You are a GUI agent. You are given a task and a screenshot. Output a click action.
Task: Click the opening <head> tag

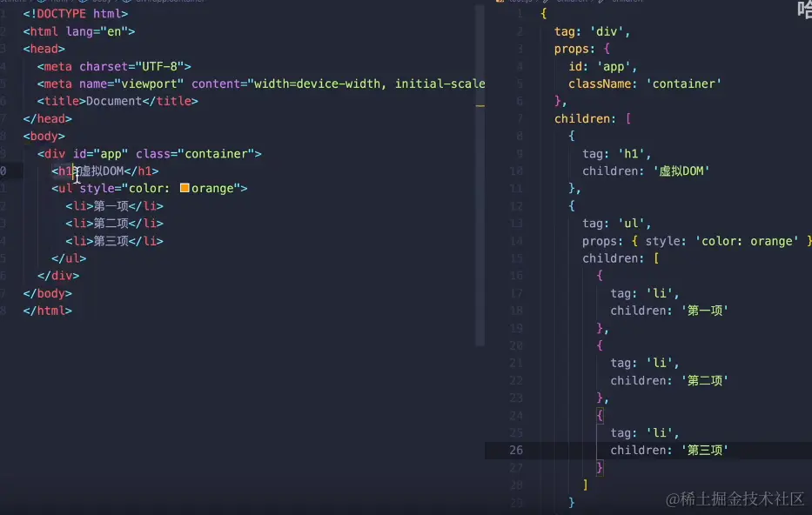[44, 50]
